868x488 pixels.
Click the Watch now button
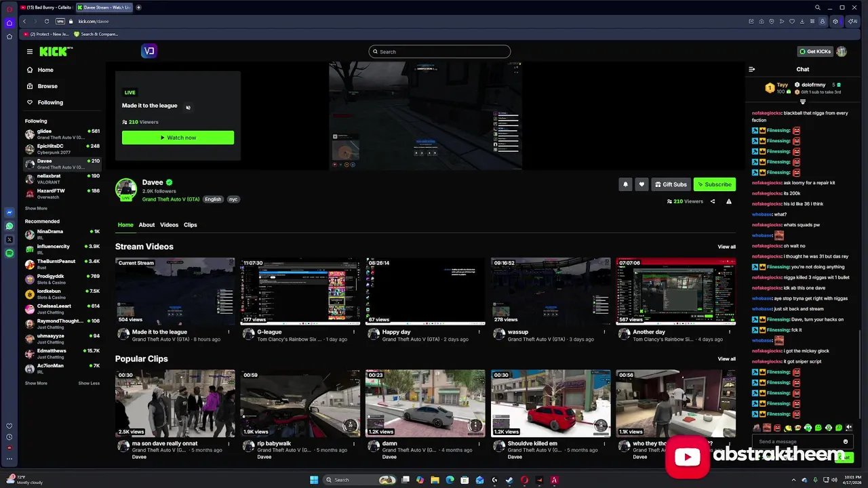coord(178,138)
